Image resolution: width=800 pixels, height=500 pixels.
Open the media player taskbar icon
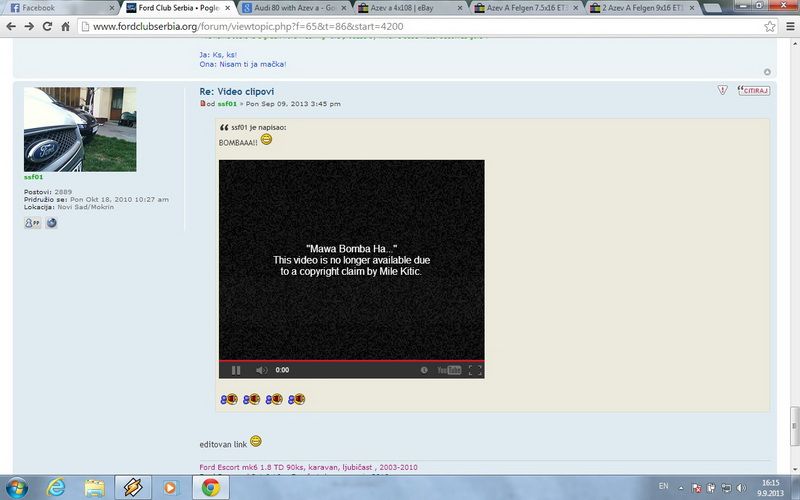[170, 488]
